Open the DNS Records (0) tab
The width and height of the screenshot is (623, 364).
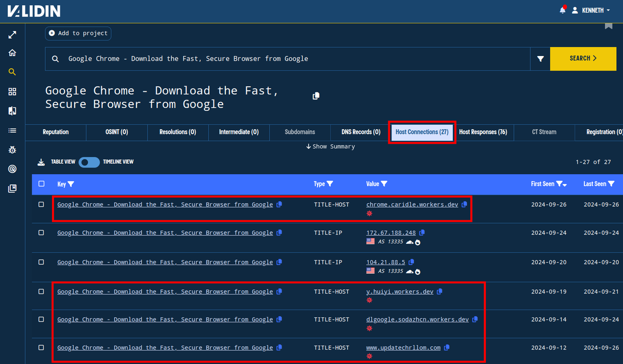pos(361,132)
